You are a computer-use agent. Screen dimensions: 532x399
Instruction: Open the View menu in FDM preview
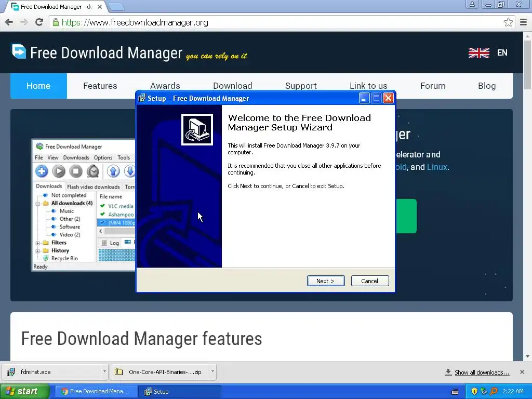[53, 157]
